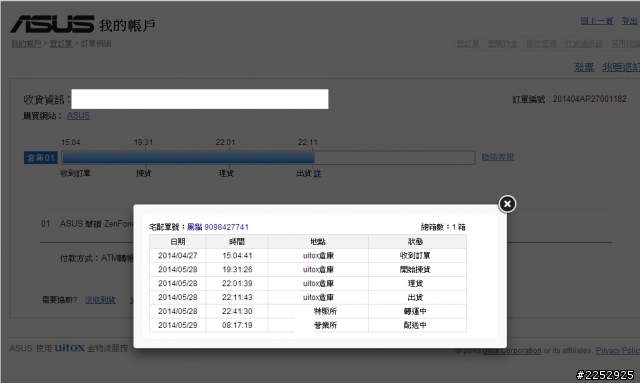
Task: Click the 15:04 timeline marker
Action: 71,143
